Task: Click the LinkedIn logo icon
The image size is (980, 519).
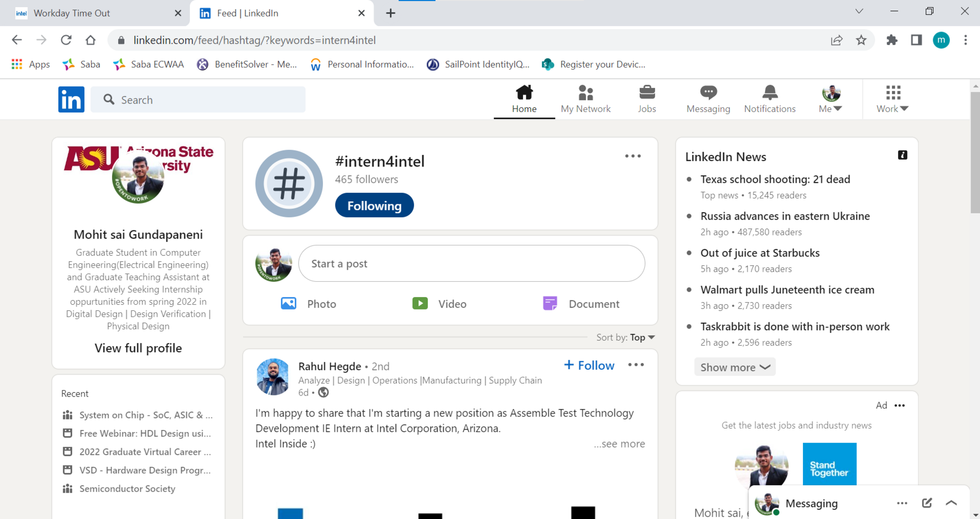Action: 71,99
